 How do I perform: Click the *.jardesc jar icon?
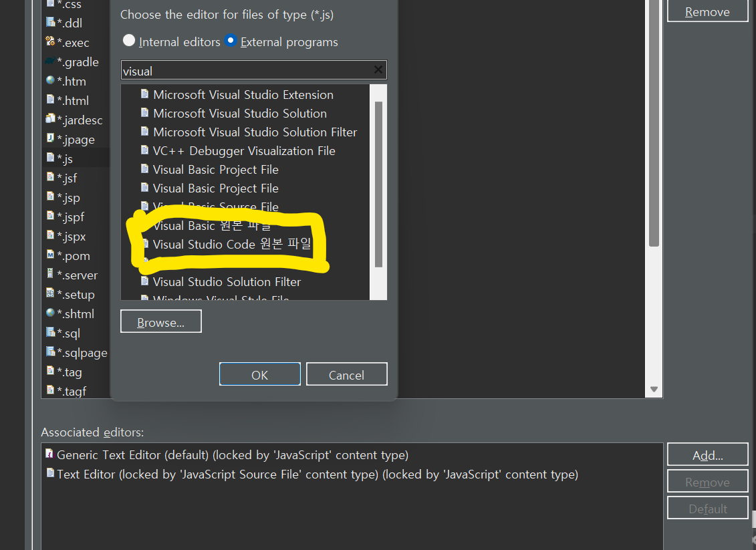50,118
